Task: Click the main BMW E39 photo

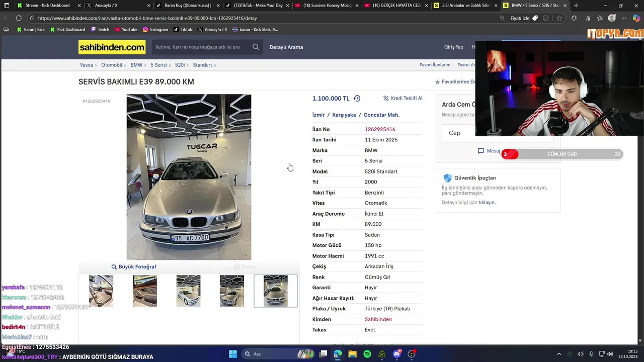Action: (189, 177)
